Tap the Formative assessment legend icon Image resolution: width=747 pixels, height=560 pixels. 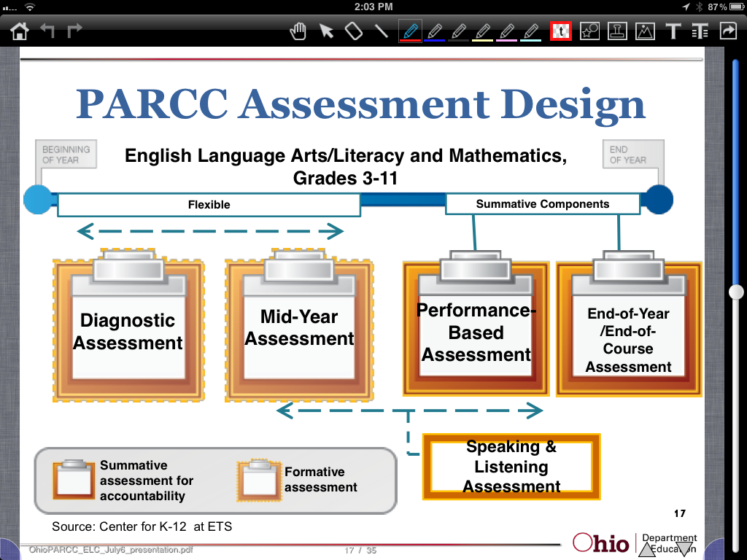click(x=259, y=480)
